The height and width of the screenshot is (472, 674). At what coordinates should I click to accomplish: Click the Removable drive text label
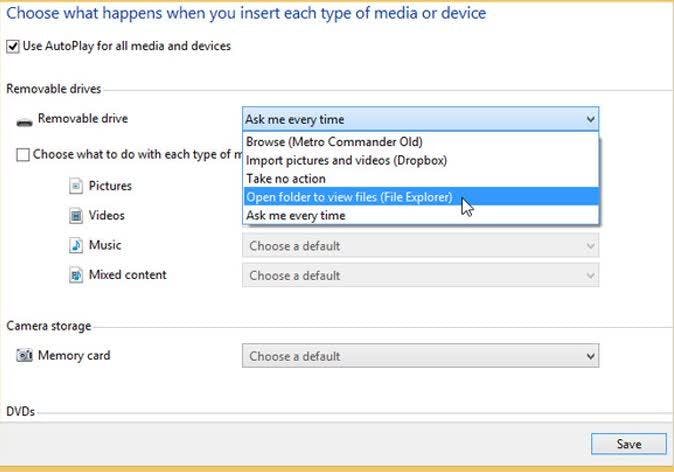tap(83, 119)
